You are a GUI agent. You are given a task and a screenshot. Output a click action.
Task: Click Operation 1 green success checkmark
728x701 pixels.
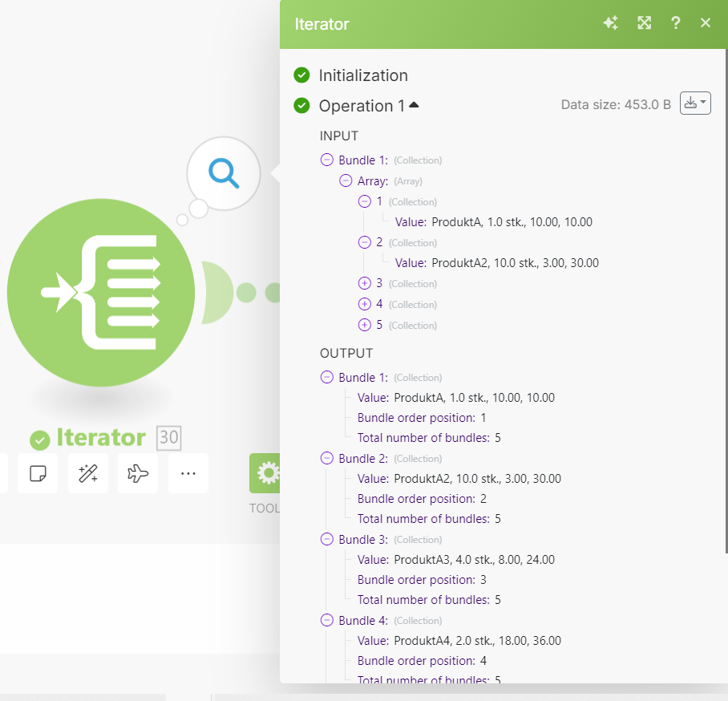click(301, 105)
